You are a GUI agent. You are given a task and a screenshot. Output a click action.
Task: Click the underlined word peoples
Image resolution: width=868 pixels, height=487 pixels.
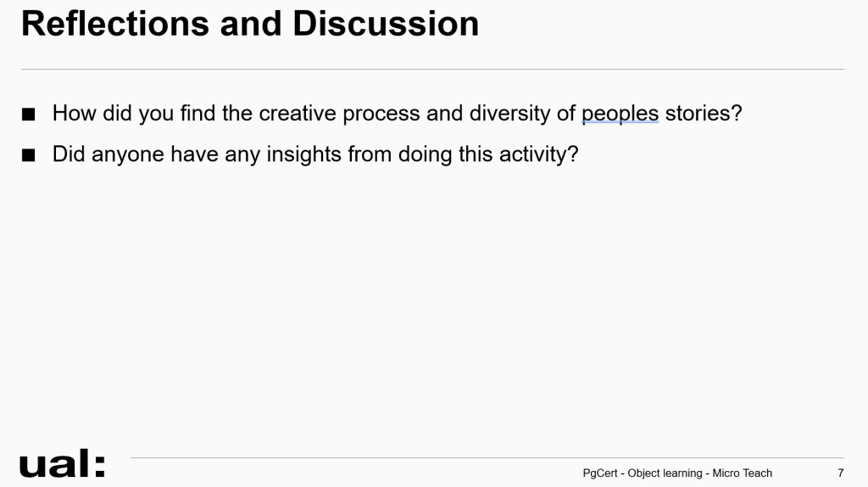click(620, 115)
